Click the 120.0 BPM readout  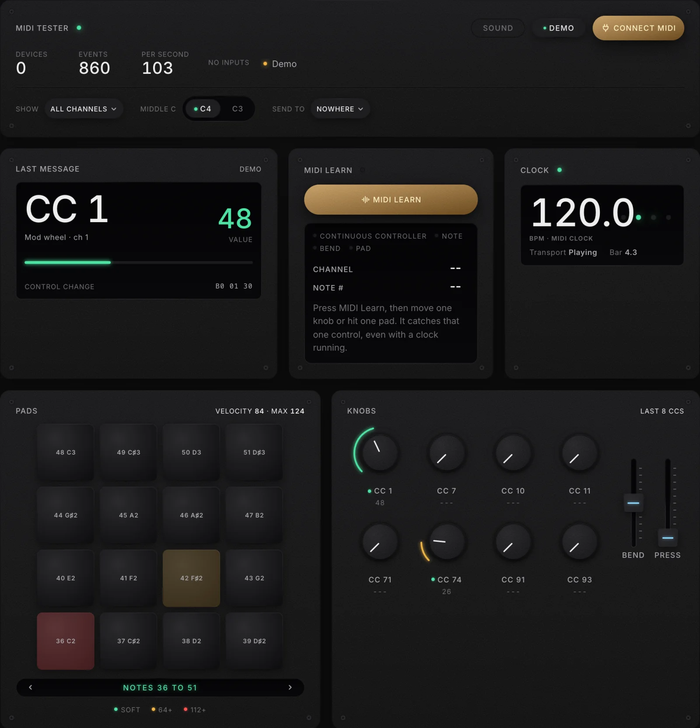coord(583,213)
